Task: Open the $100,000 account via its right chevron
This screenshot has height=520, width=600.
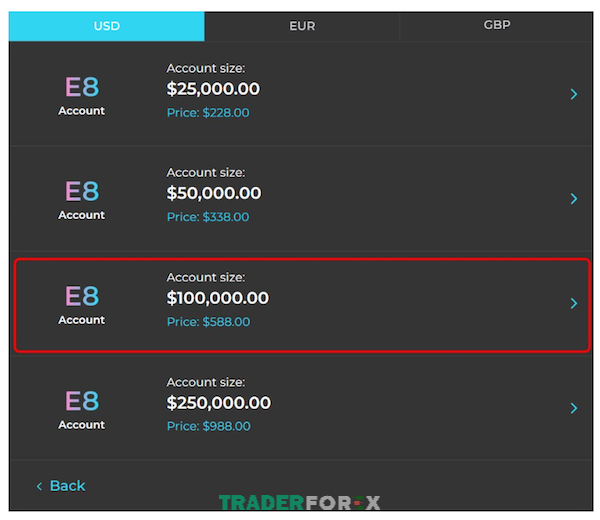Action: point(574,303)
